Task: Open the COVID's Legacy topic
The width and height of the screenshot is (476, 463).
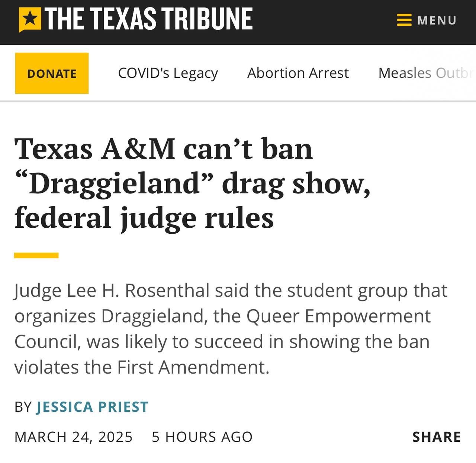Action: click(x=168, y=73)
